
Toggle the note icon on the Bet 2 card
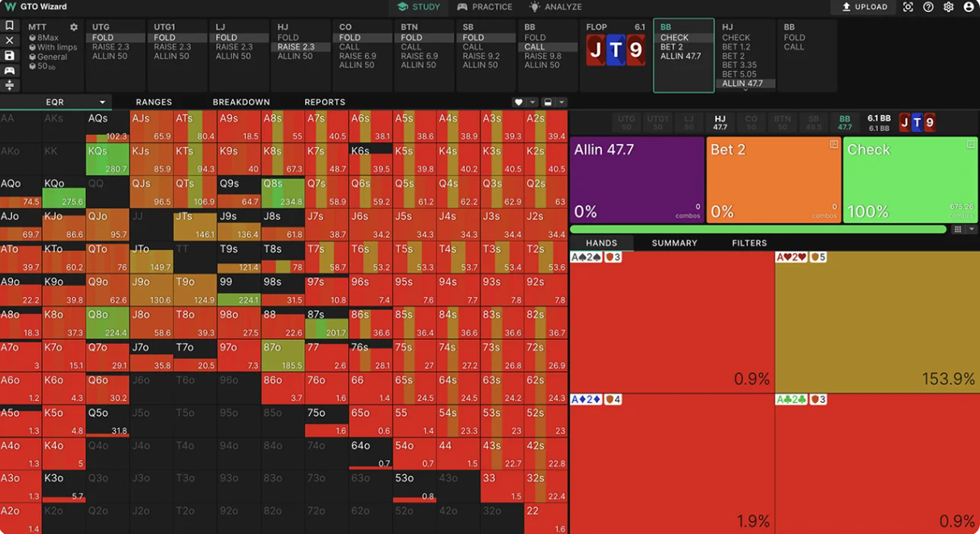(x=834, y=145)
